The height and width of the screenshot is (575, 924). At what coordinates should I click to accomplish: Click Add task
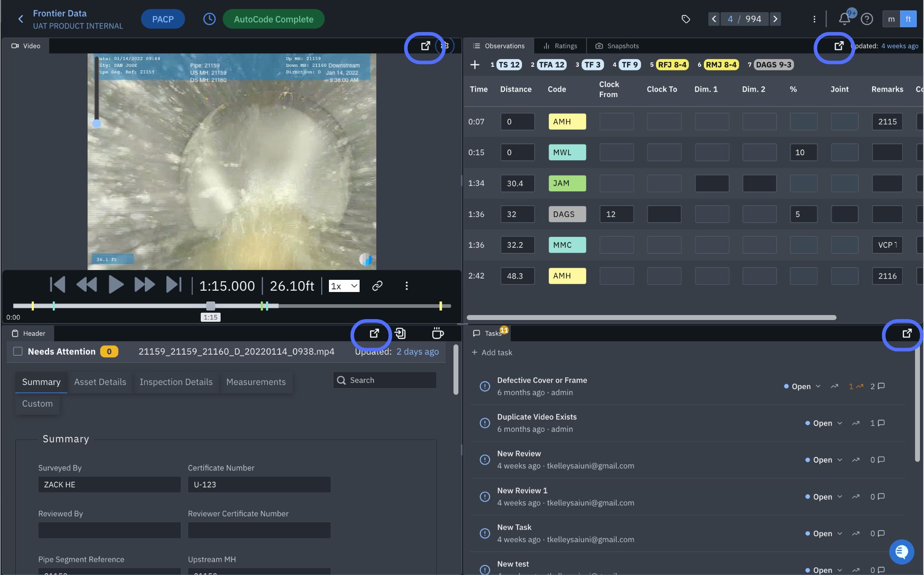coord(492,352)
